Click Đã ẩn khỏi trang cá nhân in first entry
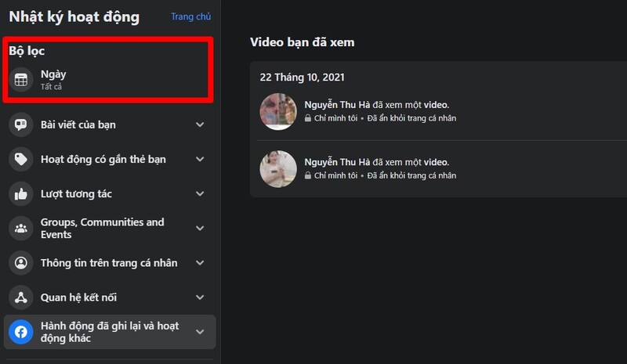This screenshot has width=627, height=364. pyautogui.click(x=411, y=118)
